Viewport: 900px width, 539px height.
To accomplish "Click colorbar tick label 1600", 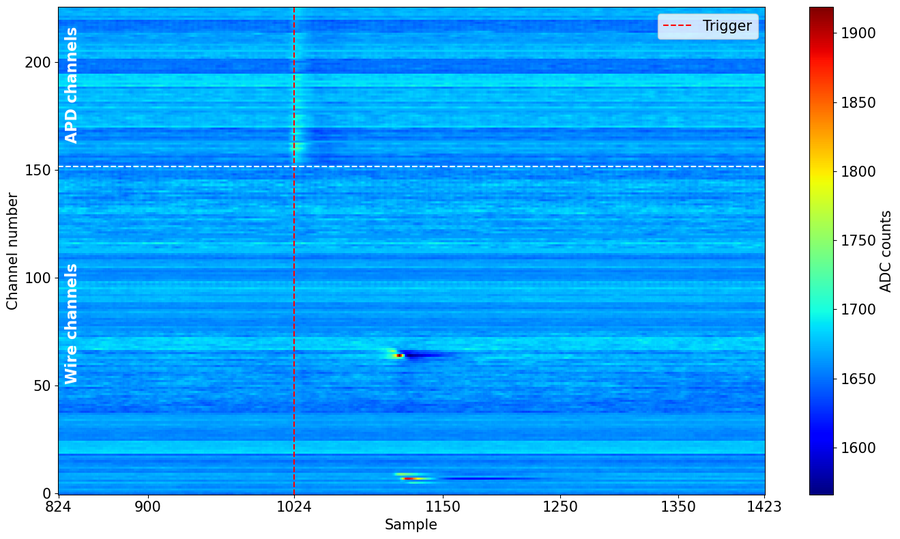I will 859,448.
